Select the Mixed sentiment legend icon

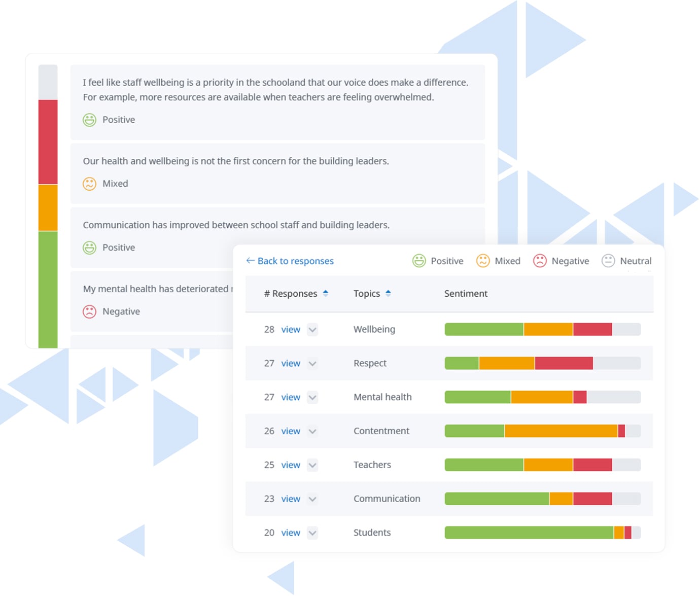(483, 261)
